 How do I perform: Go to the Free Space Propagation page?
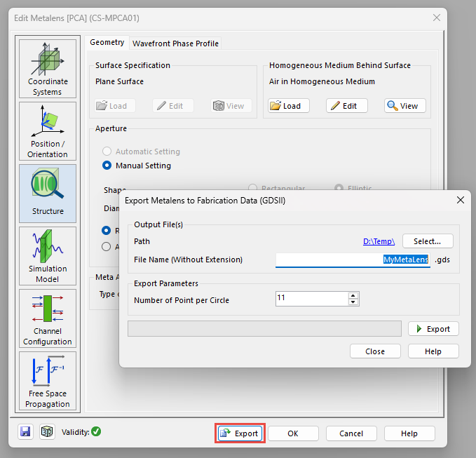pyautogui.click(x=48, y=380)
